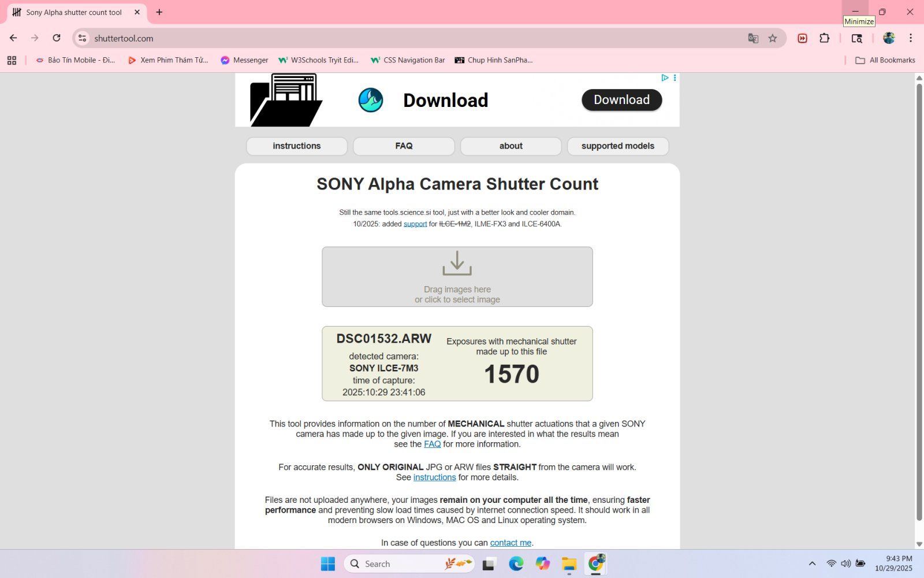Launch Microsoft Edge from the taskbar
924x578 pixels.
coord(516,564)
